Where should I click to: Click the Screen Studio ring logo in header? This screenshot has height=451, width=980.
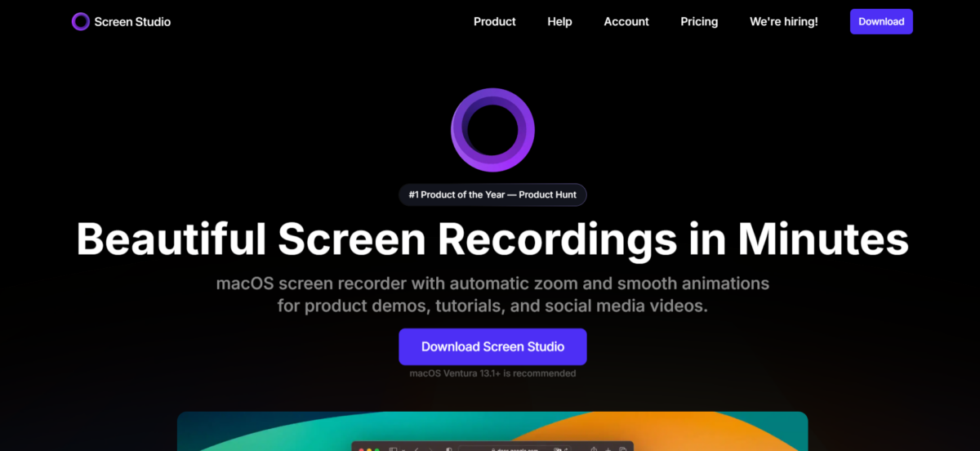coord(81,21)
